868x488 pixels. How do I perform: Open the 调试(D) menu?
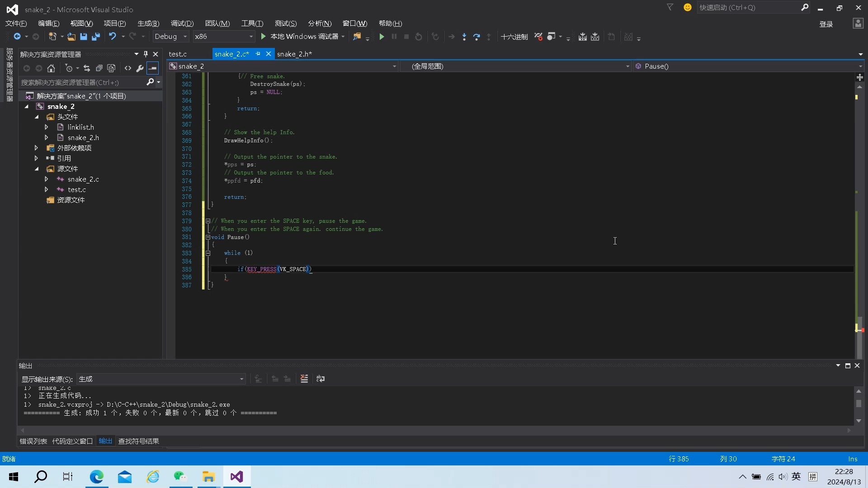[182, 23]
